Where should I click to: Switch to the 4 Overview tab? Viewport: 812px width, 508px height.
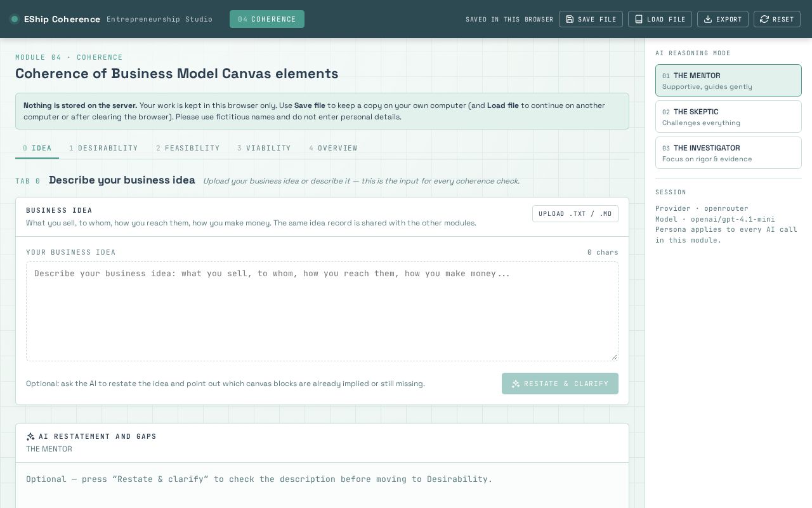[333, 148]
